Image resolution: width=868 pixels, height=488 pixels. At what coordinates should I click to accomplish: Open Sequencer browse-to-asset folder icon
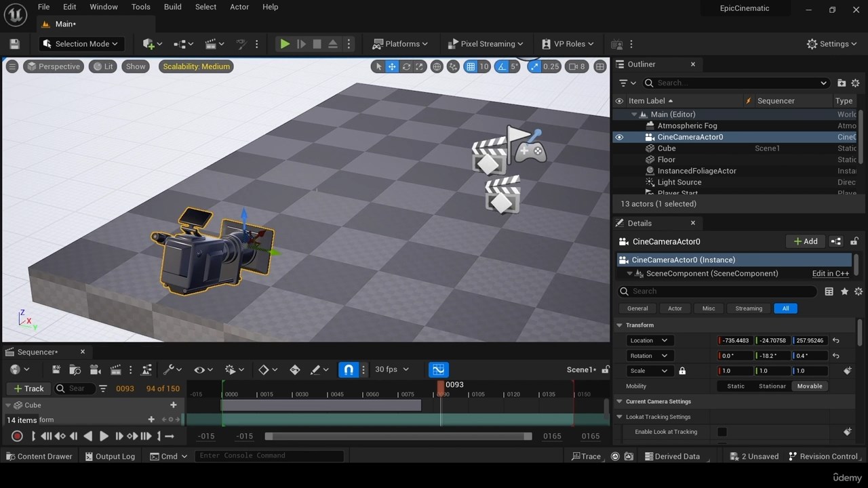[75, 369]
